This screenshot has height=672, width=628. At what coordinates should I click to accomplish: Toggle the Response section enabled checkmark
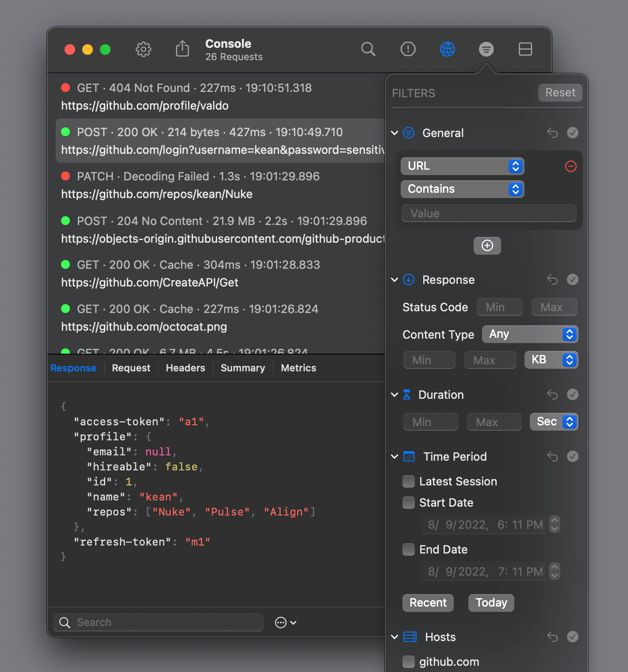pos(573,279)
